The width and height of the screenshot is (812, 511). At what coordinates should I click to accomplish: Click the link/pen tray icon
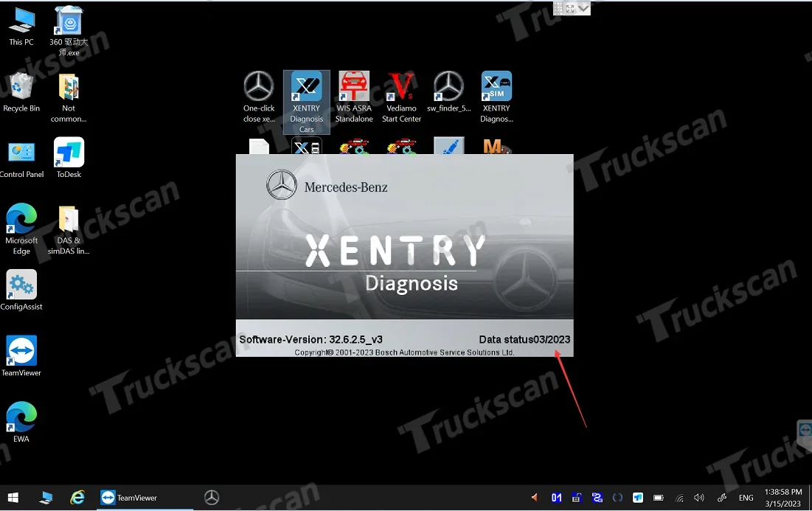[722, 498]
